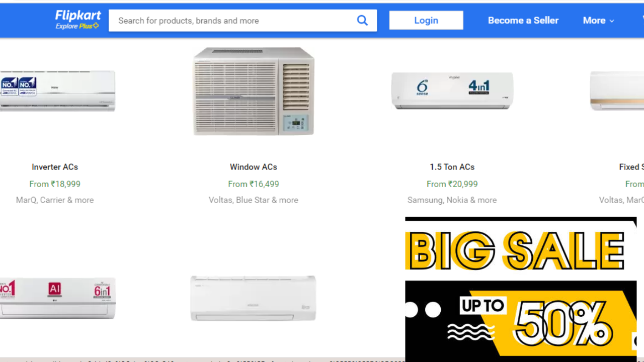Viewport: 644px width, 362px height.
Task: Open the partially visible Fixed Speed AC image
Action: [x=617, y=90]
